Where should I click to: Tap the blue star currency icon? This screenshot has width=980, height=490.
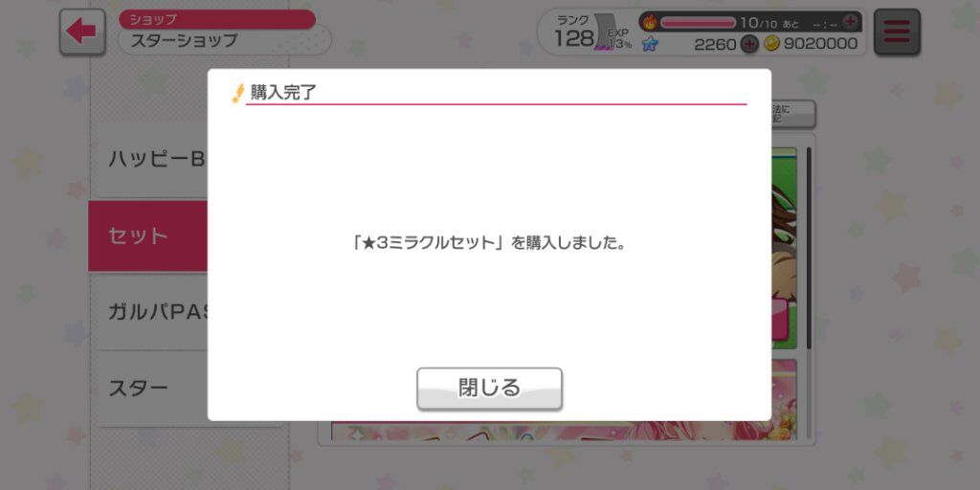pos(650,44)
